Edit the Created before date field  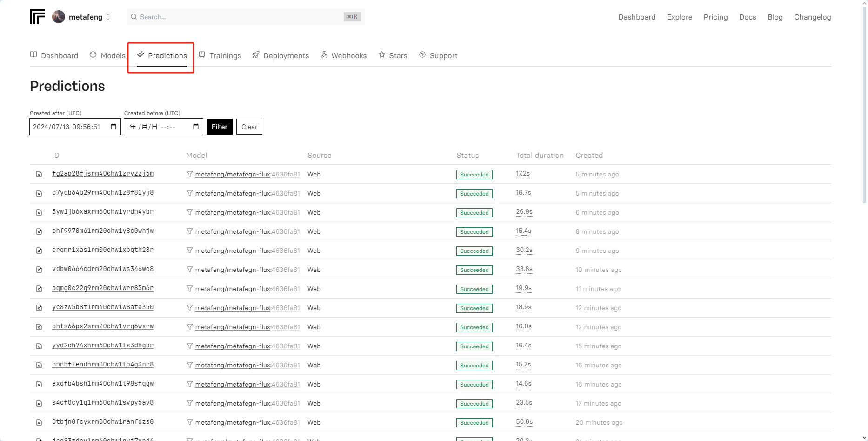point(163,127)
